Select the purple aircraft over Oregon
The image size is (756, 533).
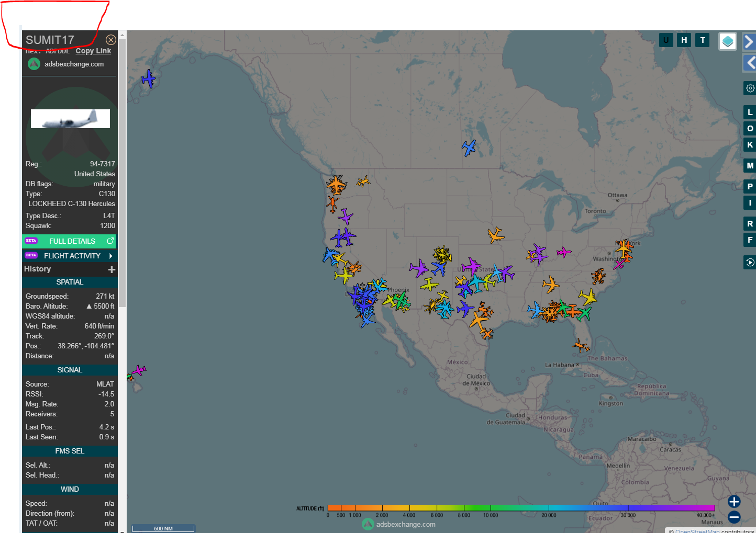pyautogui.click(x=346, y=216)
